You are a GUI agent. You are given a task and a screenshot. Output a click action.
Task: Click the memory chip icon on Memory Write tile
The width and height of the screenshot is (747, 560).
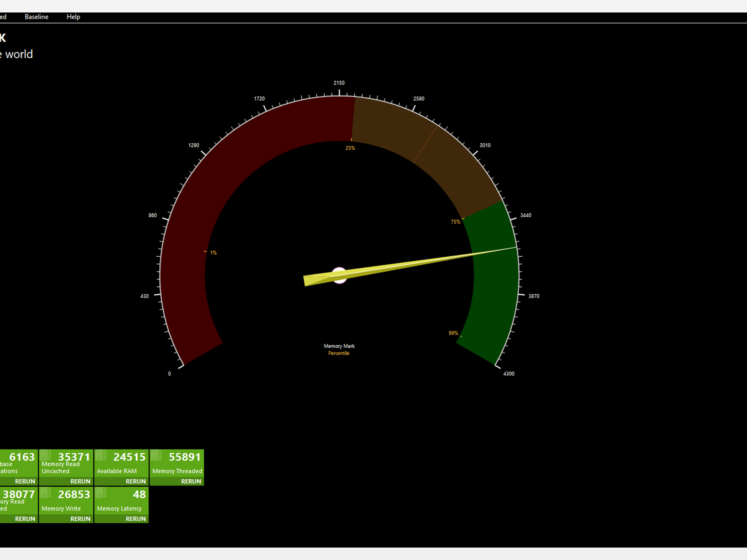click(46, 493)
